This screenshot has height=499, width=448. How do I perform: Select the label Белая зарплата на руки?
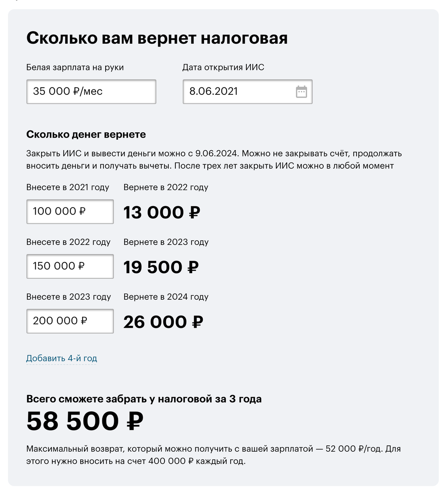75,67
